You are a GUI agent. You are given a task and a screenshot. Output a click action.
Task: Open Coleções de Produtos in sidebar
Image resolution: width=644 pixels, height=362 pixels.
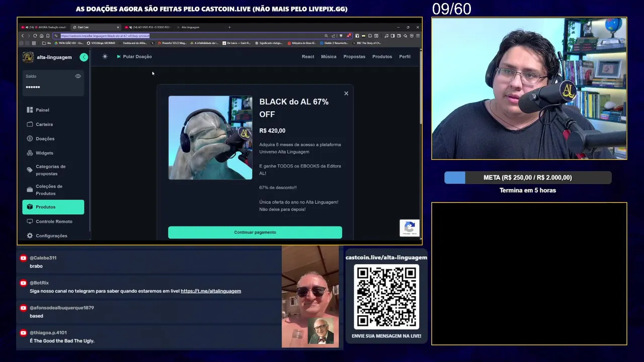[53, 190]
